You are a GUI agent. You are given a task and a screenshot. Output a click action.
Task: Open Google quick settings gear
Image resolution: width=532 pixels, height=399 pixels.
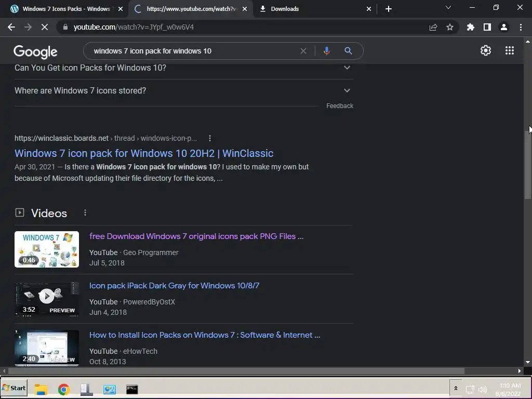(x=486, y=50)
